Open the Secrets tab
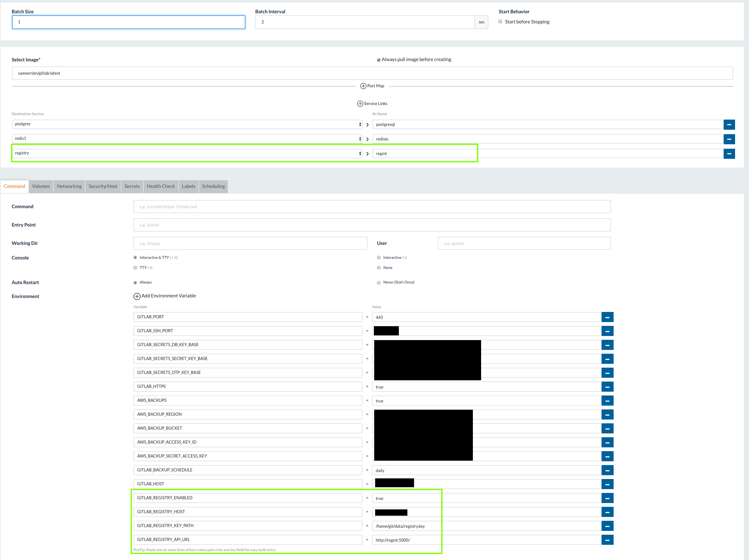Screen dimensions: 749x560 click(132, 186)
